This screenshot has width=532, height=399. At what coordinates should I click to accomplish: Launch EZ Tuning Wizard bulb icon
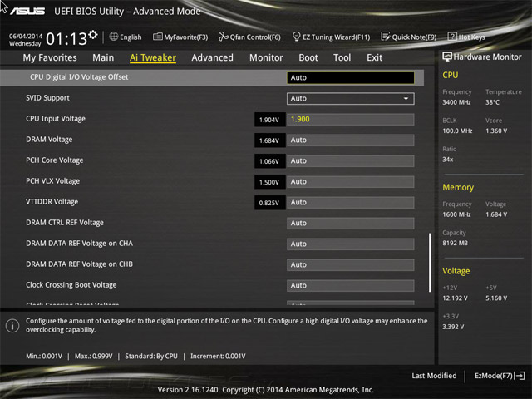click(x=296, y=37)
